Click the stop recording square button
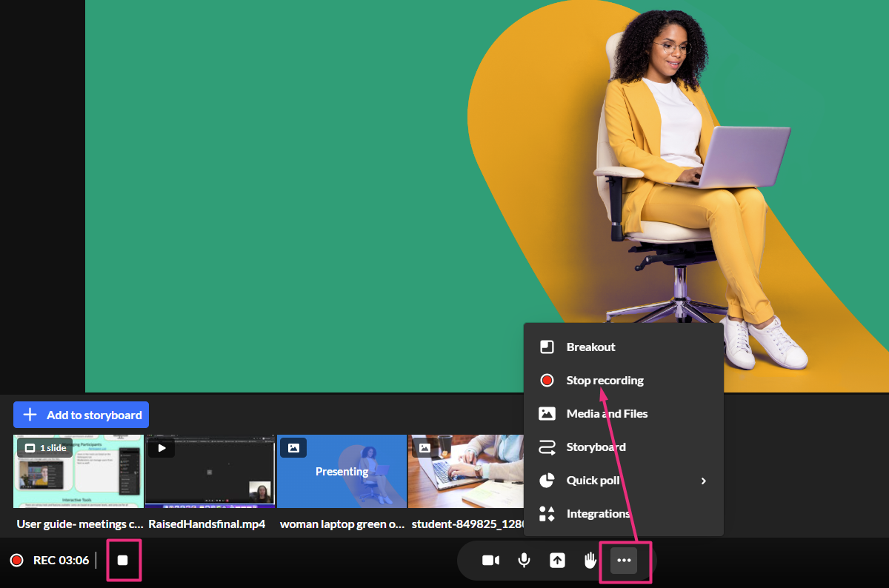This screenshot has width=889, height=588. (x=123, y=561)
